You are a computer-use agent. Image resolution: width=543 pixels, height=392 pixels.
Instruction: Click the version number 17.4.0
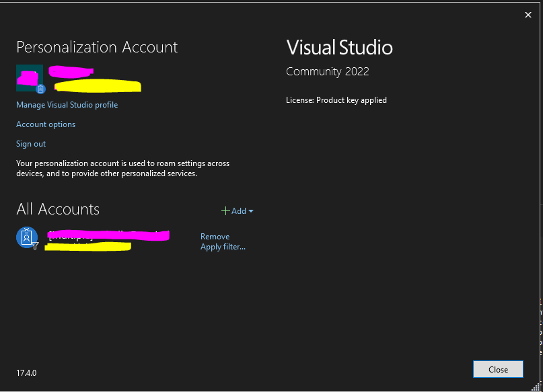27,373
